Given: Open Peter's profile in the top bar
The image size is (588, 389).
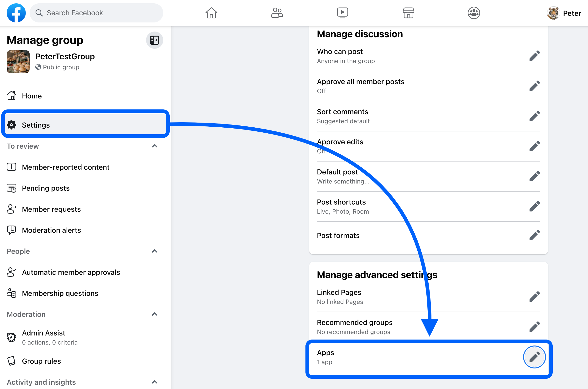Looking at the screenshot, I should (x=564, y=13).
